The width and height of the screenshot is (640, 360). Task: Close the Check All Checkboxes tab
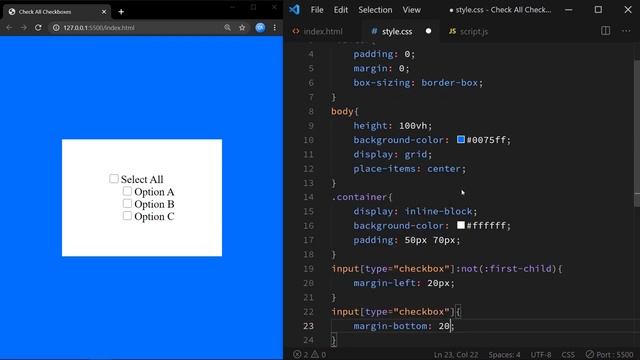click(104, 12)
